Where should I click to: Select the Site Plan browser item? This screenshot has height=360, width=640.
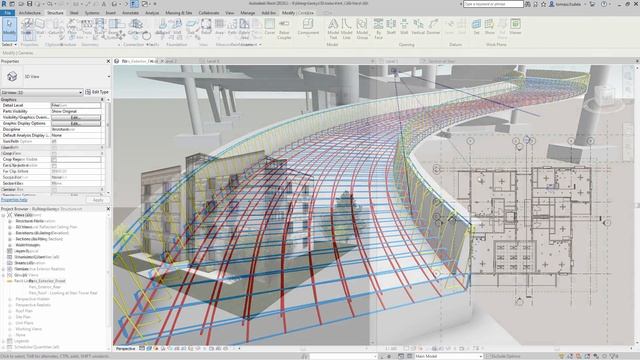click(23, 317)
